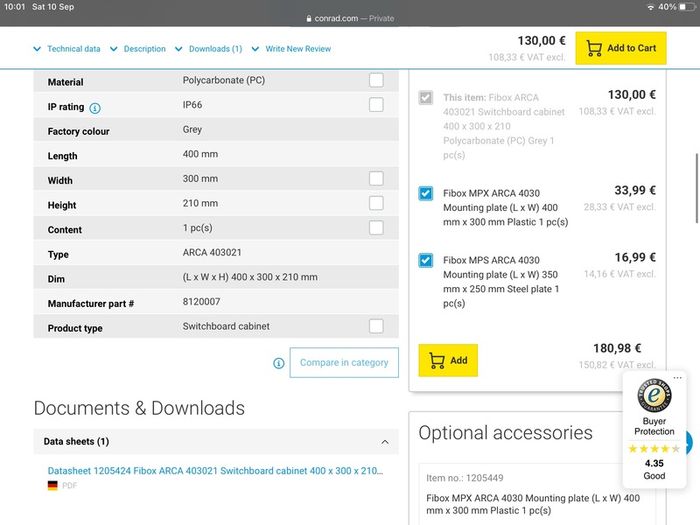Click the page scrollbar on the right edge
This screenshot has height=525, width=700.
pos(696,188)
